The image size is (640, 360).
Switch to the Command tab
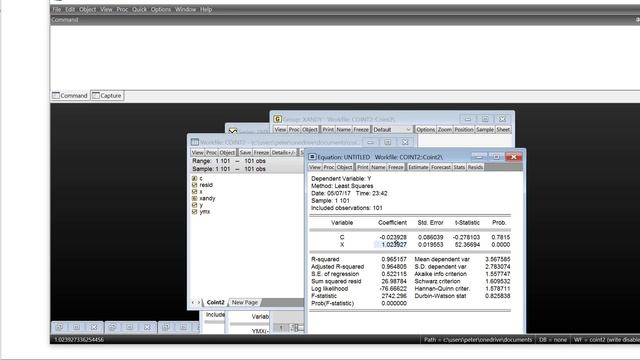click(x=70, y=96)
